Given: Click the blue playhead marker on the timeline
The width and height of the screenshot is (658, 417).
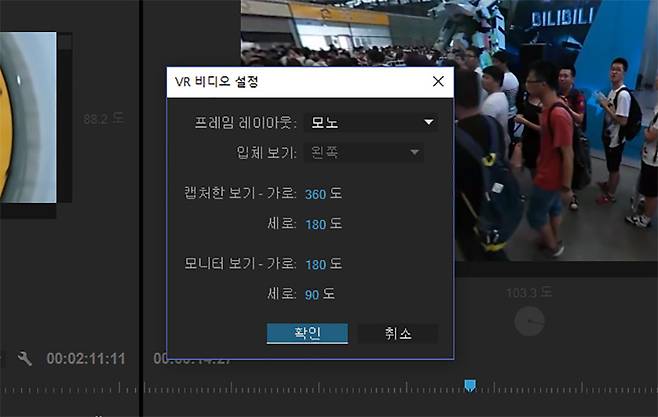Looking at the screenshot, I should (x=470, y=385).
